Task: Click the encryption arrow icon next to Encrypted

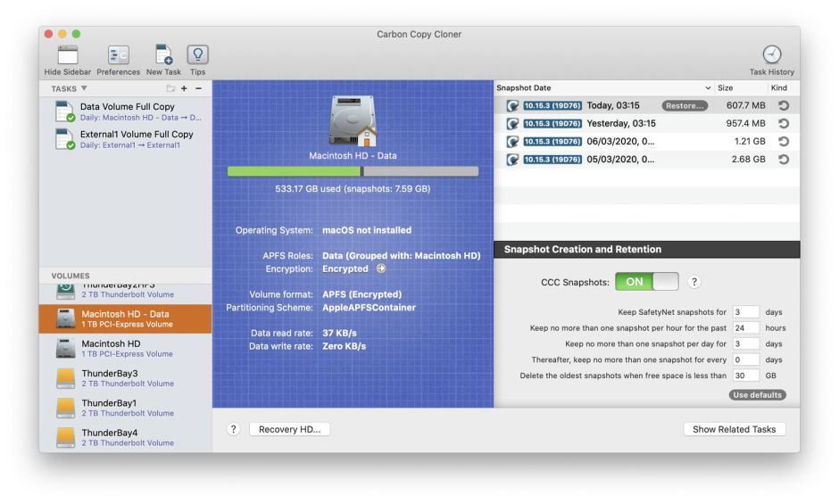Action: 381,269
